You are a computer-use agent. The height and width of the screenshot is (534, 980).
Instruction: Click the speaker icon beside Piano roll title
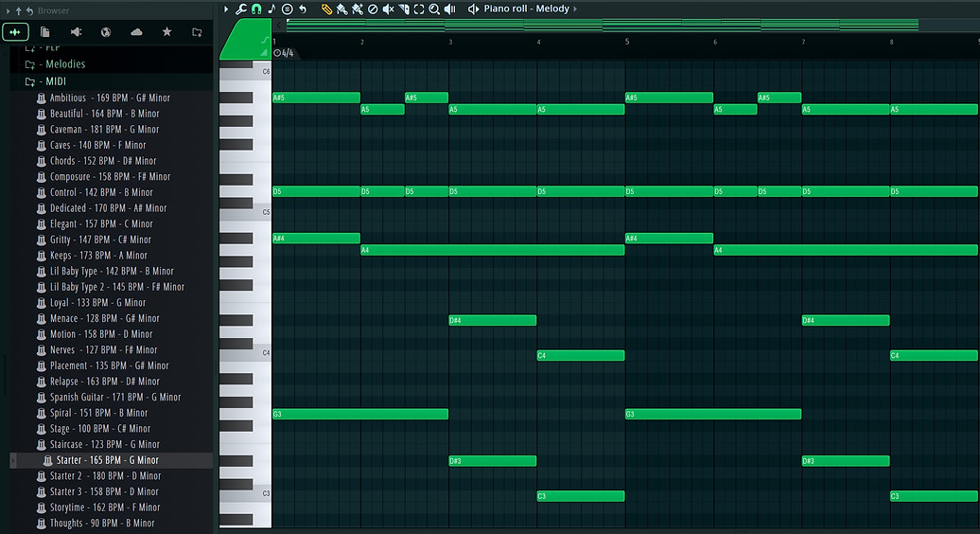coord(473,9)
